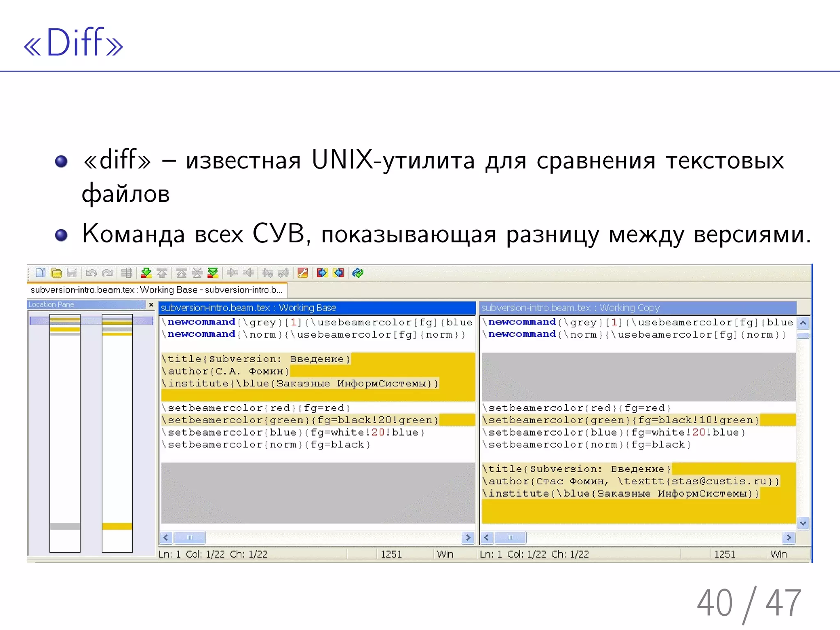
Task: Click horizontal scrollbar thumb in Working Copy pane
Action: (510, 537)
